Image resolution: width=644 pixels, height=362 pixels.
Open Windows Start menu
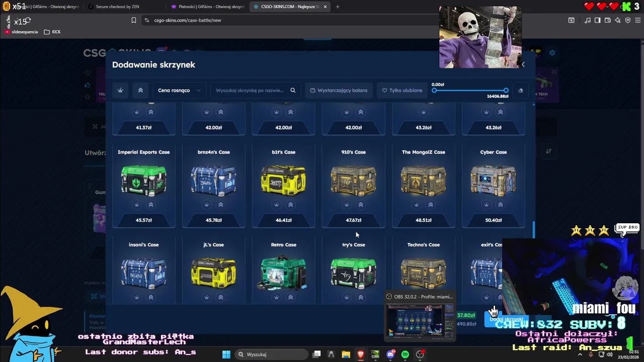click(x=226, y=354)
